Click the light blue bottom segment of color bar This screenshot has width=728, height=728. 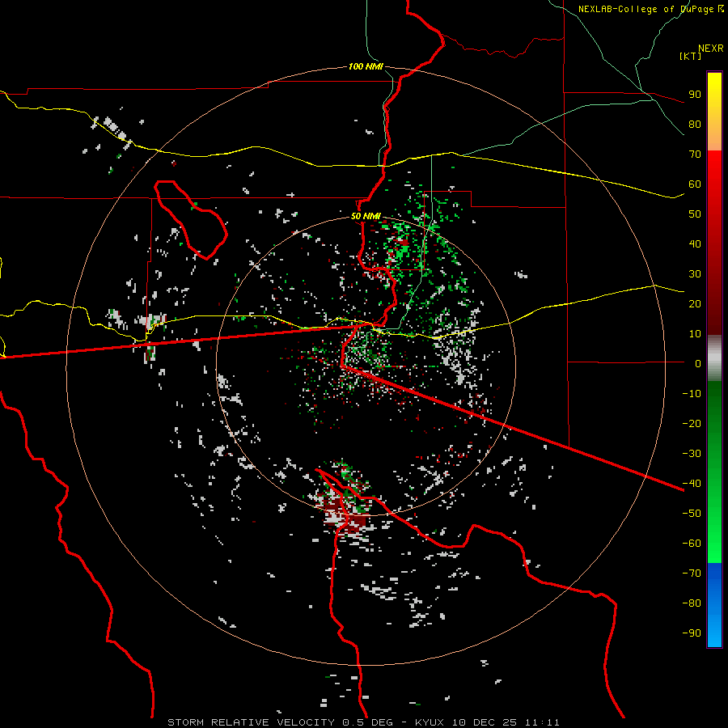(714, 629)
